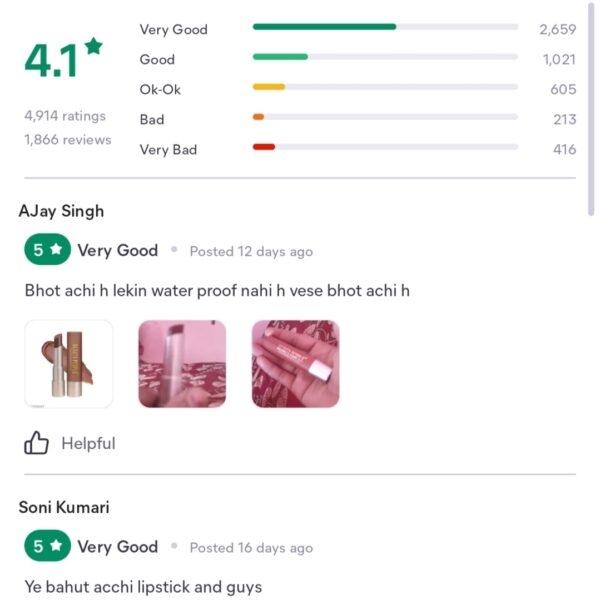
Task: Click the Very Good rating bar
Action: click(385, 27)
